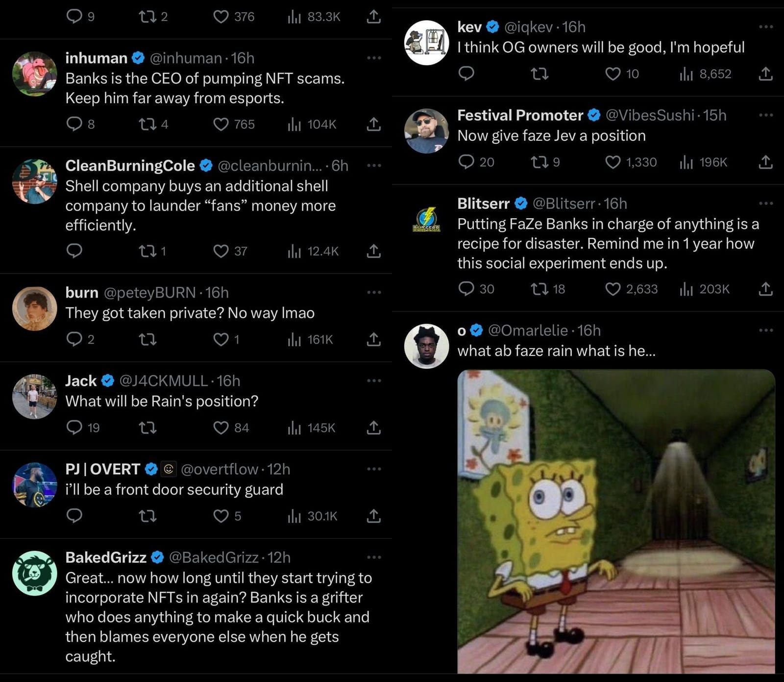Image resolution: width=784 pixels, height=682 pixels.
Task: Open the 16h timestamp on kev's tweet
Action: coord(574,27)
